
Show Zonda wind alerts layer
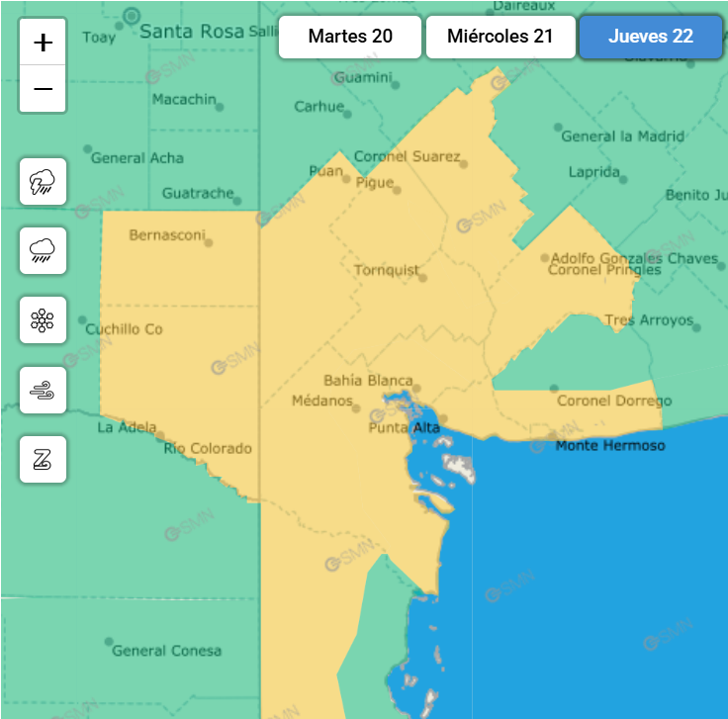[43, 460]
